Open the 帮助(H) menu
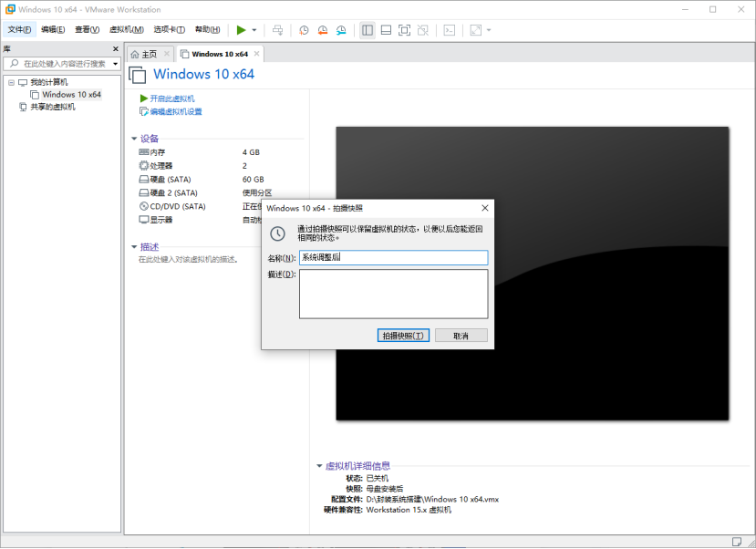Image resolution: width=756 pixels, height=549 pixels. click(x=208, y=30)
